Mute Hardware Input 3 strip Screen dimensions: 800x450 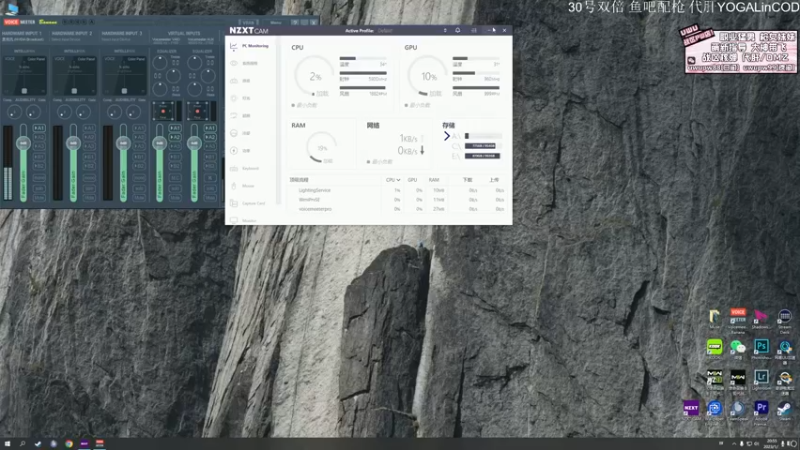[x=139, y=197]
